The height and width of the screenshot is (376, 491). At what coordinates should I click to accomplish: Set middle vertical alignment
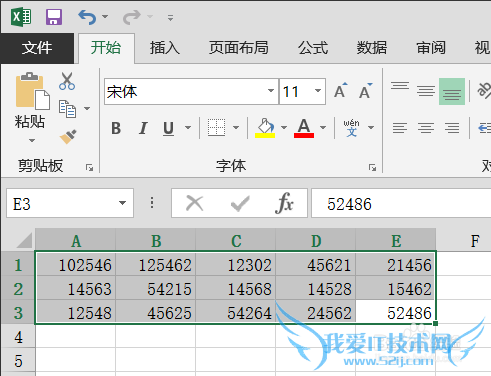[x=426, y=91]
